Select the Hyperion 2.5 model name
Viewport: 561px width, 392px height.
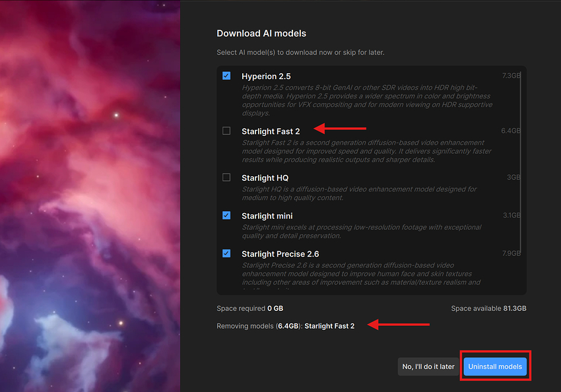(x=266, y=76)
